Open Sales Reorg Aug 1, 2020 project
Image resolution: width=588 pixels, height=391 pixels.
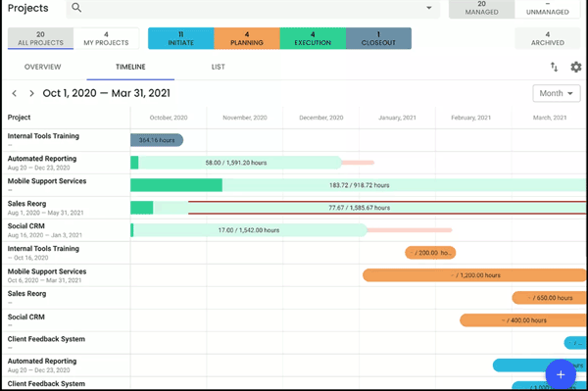(45, 208)
